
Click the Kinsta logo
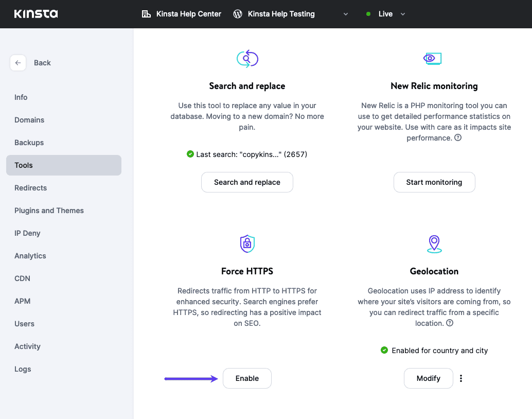pos(36,14)
